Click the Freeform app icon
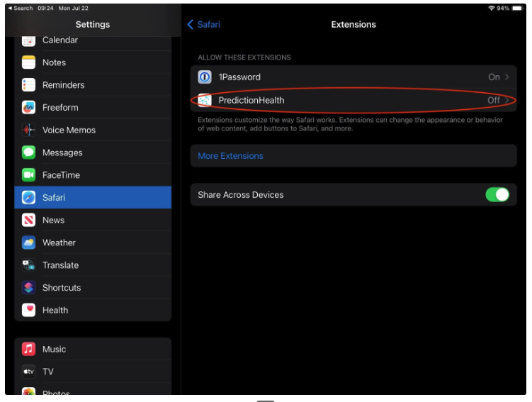532x402 pixels. pos(28,108)
